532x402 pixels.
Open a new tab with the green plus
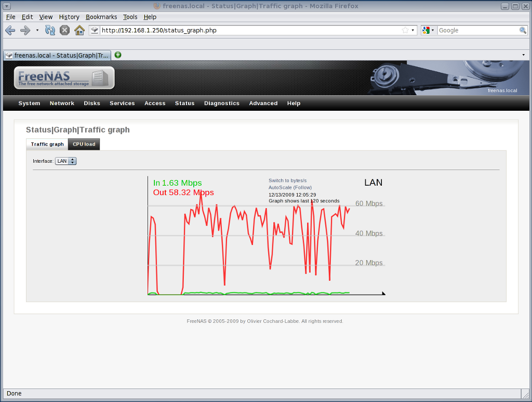[118, 55]
